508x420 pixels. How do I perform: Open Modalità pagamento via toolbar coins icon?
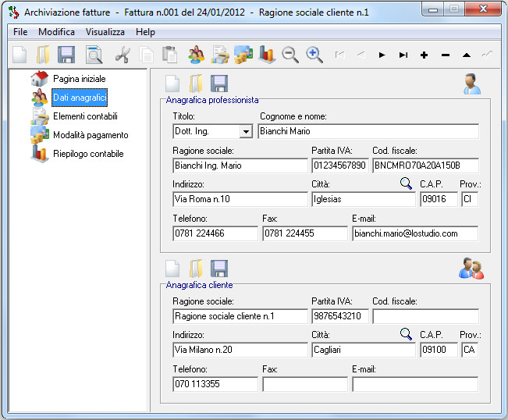click(x=243, y=55)
